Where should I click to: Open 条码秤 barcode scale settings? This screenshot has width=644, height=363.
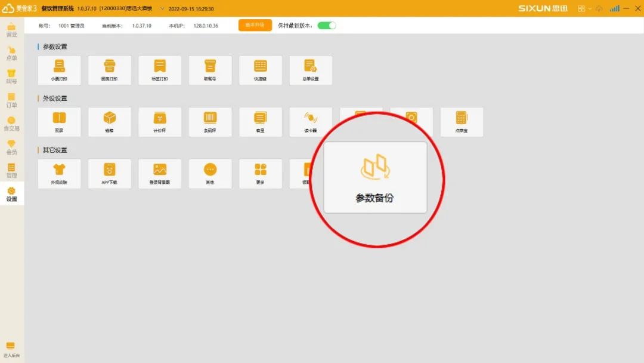point(210,122)
